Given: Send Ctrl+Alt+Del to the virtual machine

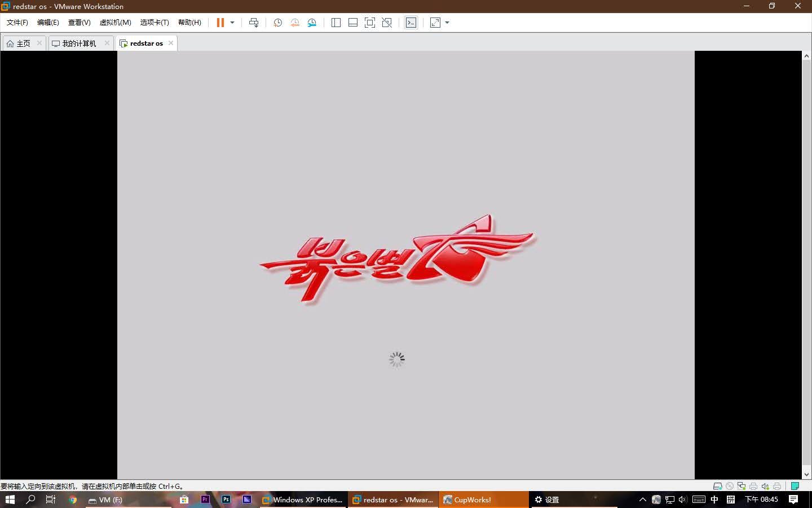Looking at the screenshot, I should 254,23.
